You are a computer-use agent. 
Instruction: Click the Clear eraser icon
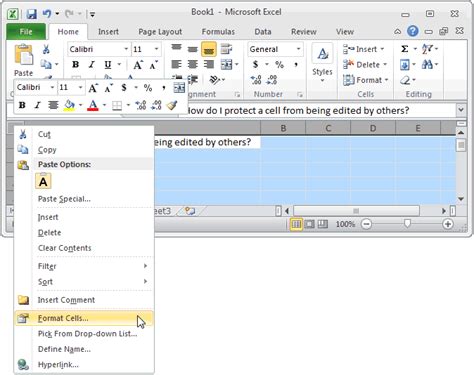(x=405, y=80)
